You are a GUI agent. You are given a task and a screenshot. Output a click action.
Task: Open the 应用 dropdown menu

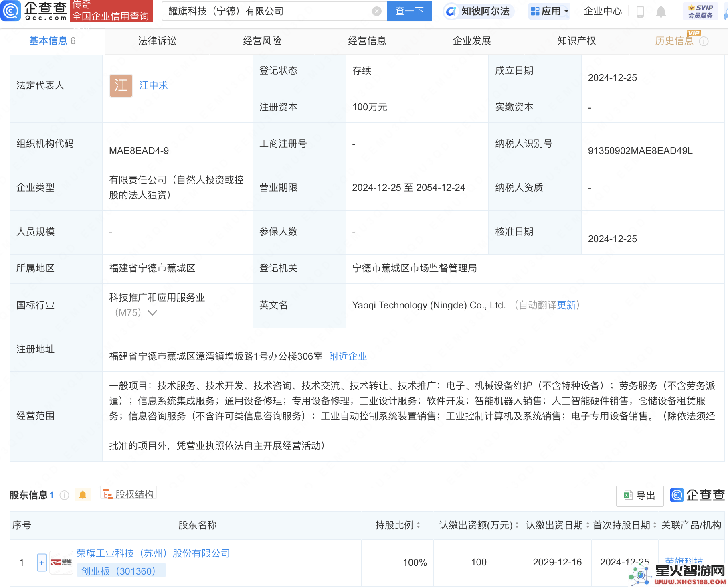tap(550, 11)
